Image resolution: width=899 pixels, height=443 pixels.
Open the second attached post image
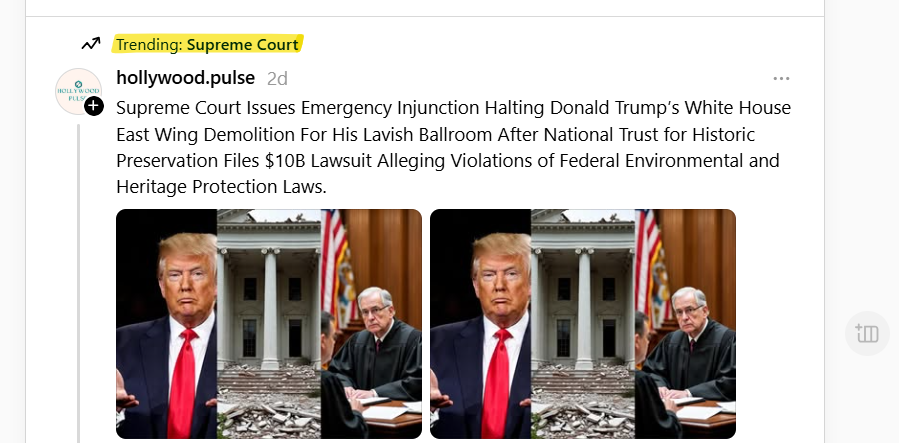(583, 324)
